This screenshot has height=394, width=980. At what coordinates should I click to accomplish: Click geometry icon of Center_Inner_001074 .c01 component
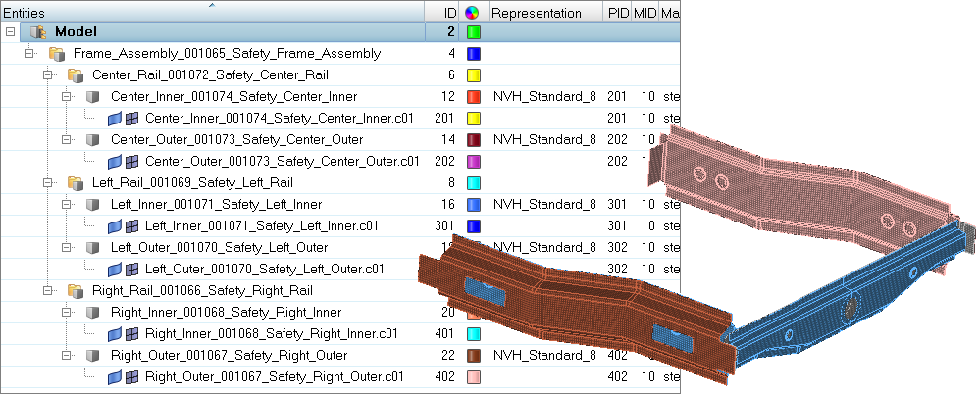[x=114, y=118]
